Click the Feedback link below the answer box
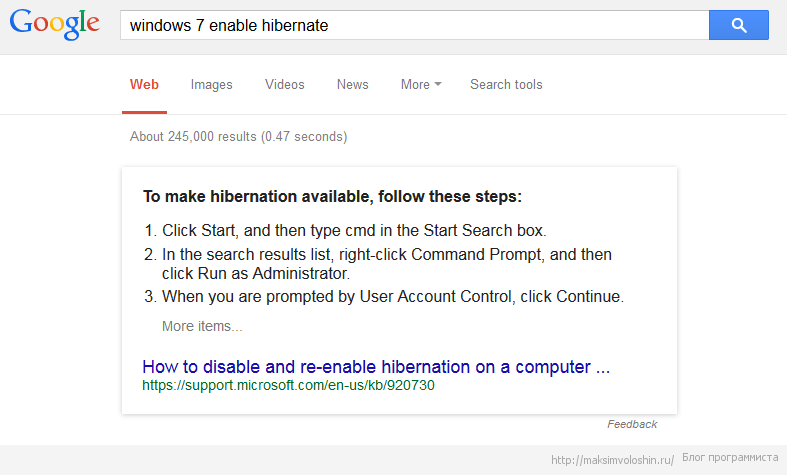Viewport: 787px width, 475px height. [x=632, y=424]
